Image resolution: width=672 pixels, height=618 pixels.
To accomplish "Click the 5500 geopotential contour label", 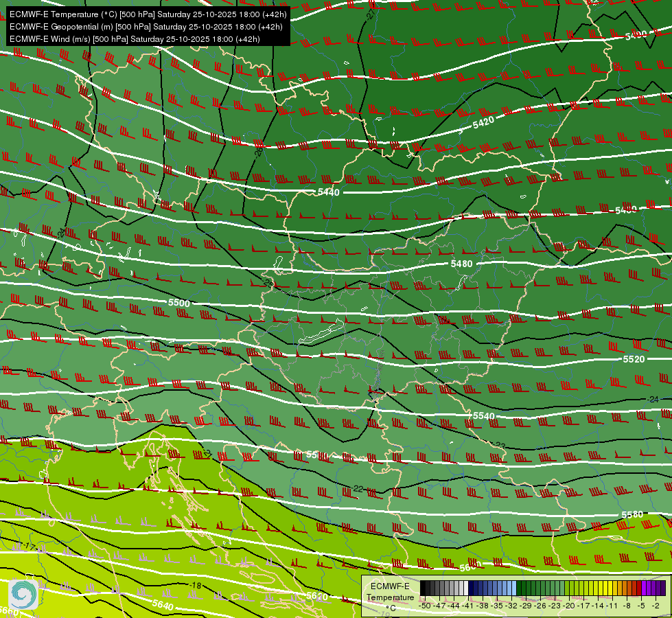I will pos(178,303).
